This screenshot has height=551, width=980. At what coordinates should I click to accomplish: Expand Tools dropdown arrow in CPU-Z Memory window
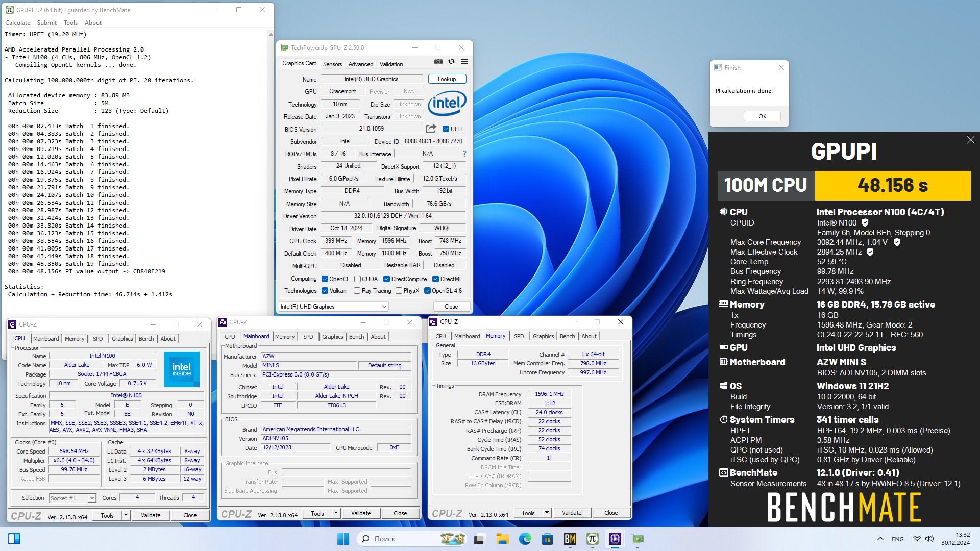tap(547, 513)
